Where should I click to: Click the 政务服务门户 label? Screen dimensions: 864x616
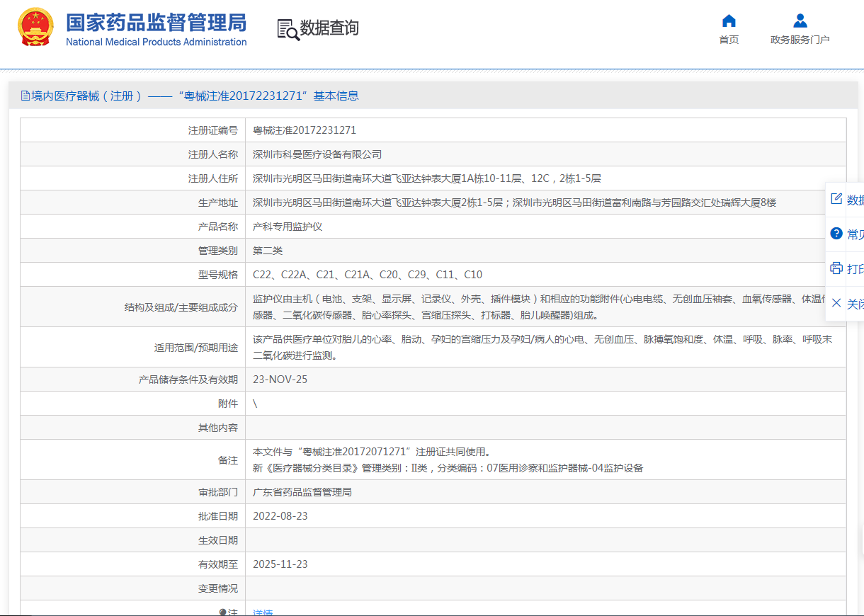click(x=800, y=40)
